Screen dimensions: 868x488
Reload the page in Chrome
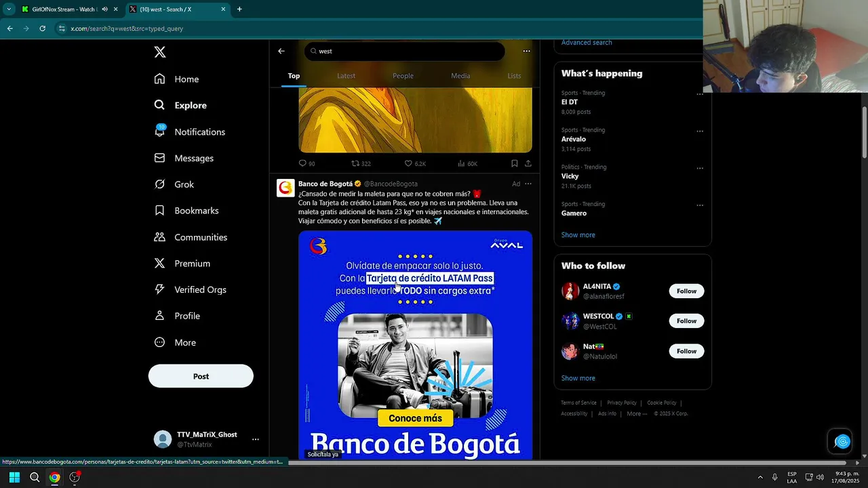[x=42, y=28]
